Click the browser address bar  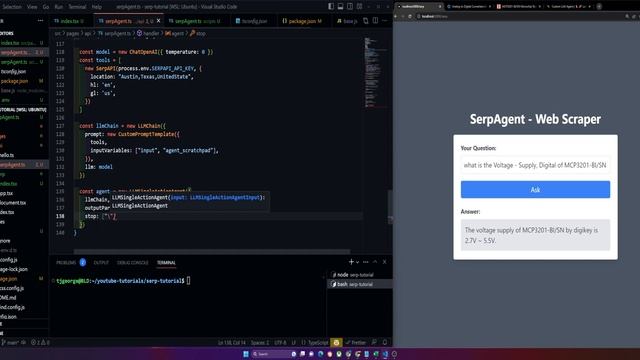coord(518,16)
